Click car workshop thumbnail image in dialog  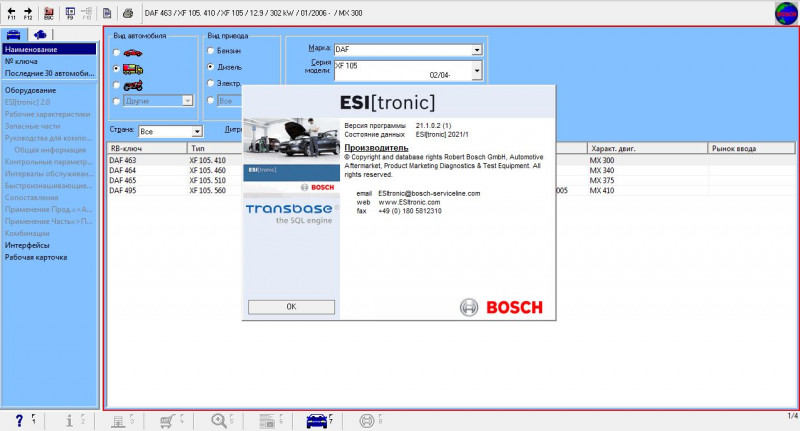pyautogui.click(x=291, y=141)
